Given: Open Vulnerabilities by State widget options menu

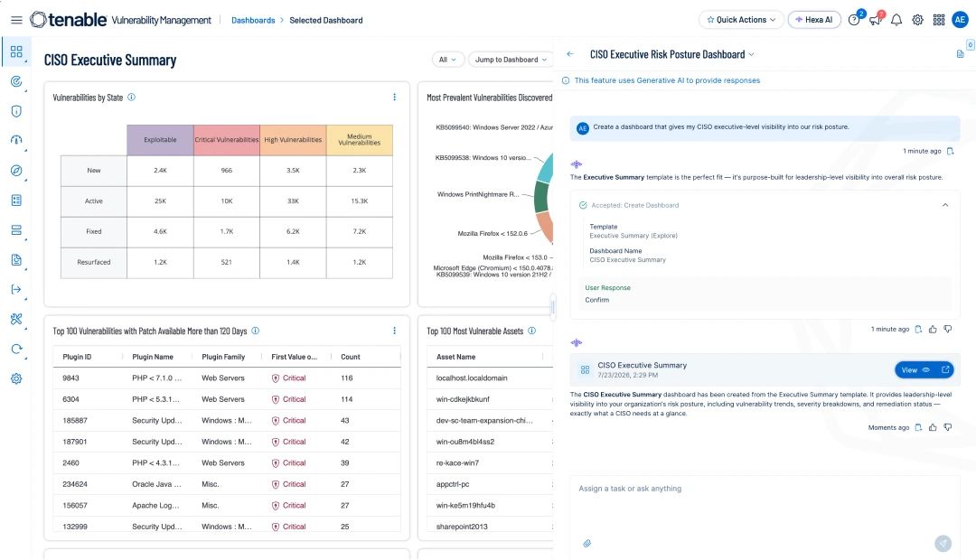Looking at the screenshot, I should coord(394,97).
